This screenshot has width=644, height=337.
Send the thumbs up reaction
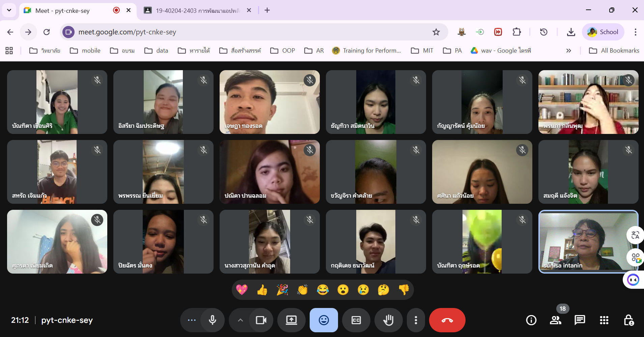[x=262, y=290]
